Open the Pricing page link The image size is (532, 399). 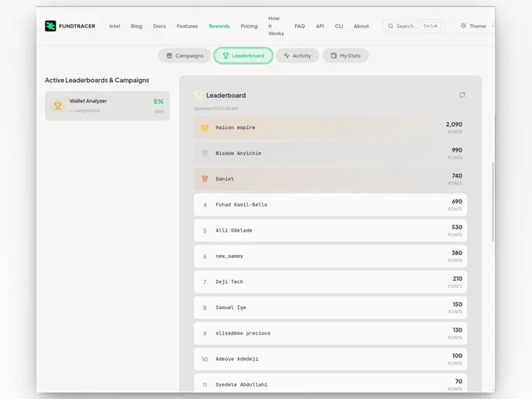[249, 26]
